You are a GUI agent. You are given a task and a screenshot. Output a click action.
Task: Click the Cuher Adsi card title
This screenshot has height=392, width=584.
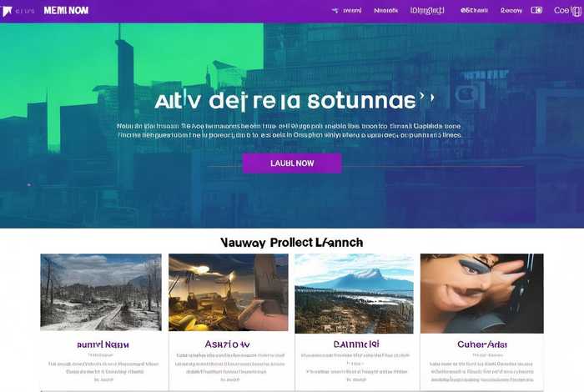coord(482,344)
